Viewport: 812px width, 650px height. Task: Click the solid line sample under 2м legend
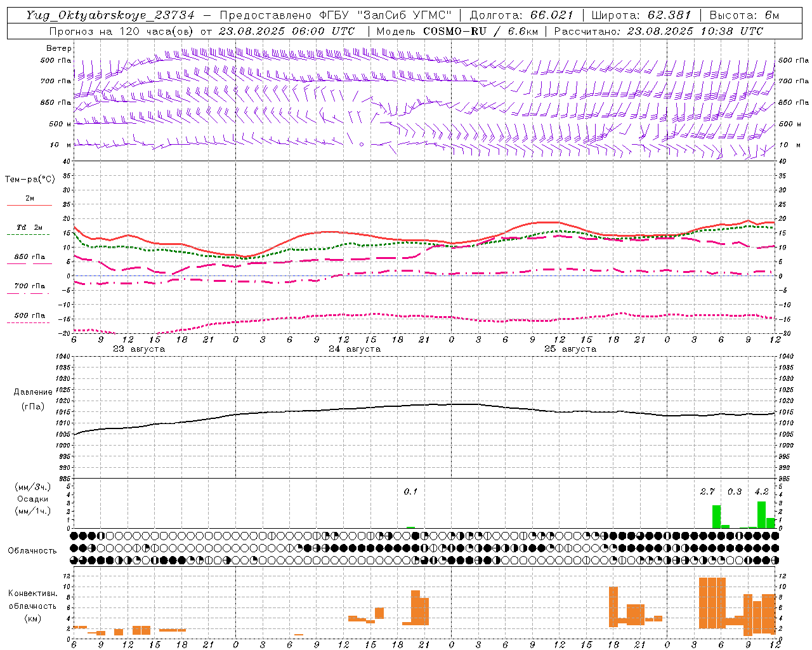tap(29, 206)
